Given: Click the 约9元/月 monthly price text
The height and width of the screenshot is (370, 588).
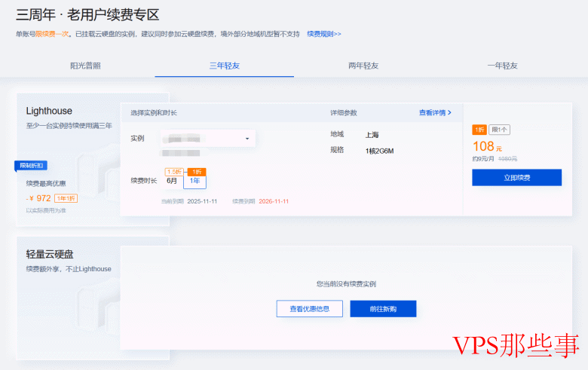Looking at the screenshot, I should 483,159.
